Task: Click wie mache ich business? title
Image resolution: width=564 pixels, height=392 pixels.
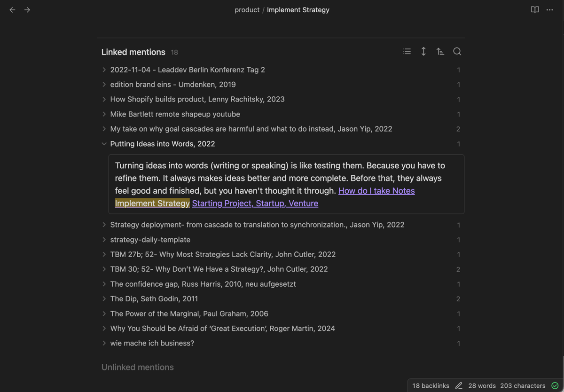Action: click(x=152, y=343)
